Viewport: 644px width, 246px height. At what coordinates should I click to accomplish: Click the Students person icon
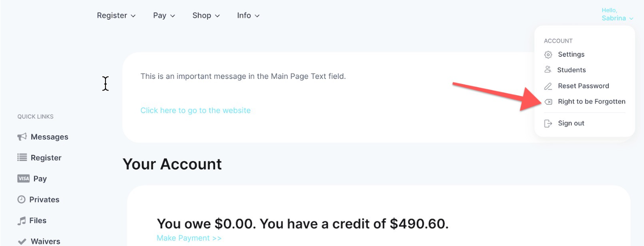pyautogui.click(x=548, y=70)
